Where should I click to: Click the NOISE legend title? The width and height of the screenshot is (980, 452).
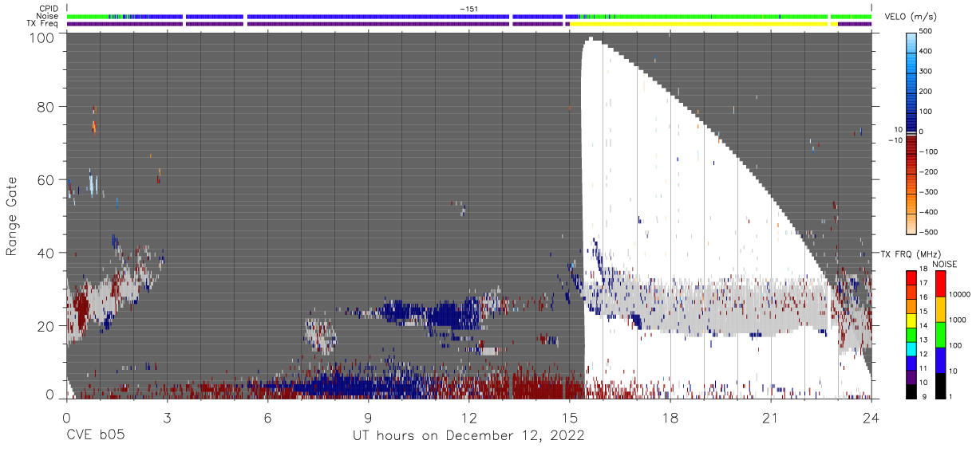[x=945, y=264]
